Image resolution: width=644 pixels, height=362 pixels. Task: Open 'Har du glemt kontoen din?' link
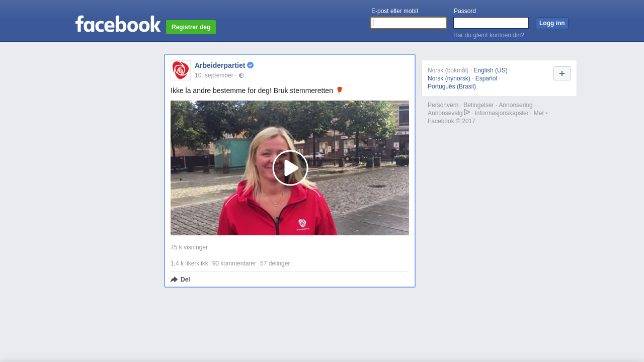click(489, 35)
